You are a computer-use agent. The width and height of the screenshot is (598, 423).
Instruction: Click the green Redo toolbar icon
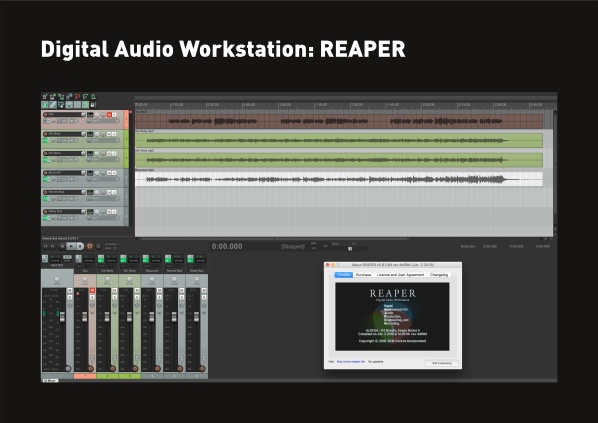pyautogui.click(x=85, y=97)
